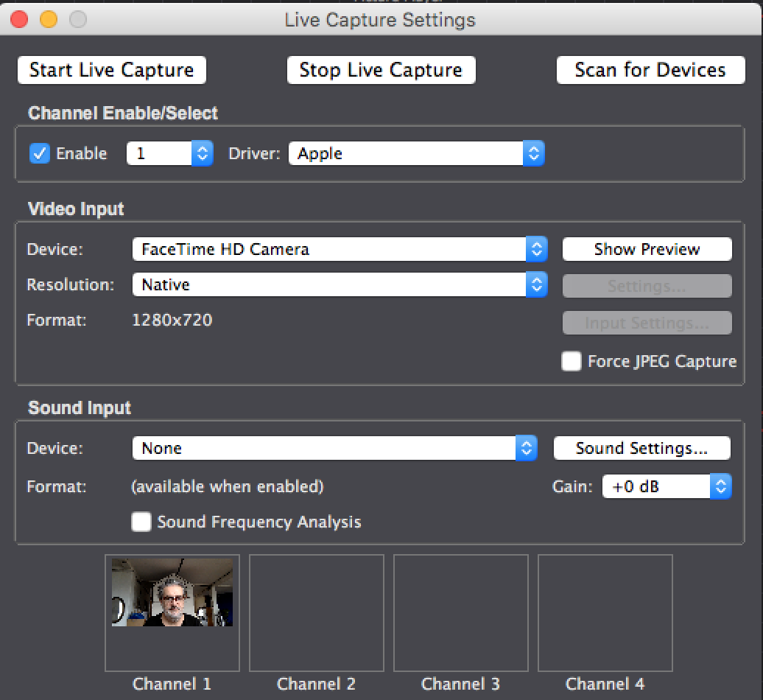Click the greyed-out Settings... button
The width and height of the screenshot is (763, 700).
tap(647, 286)
